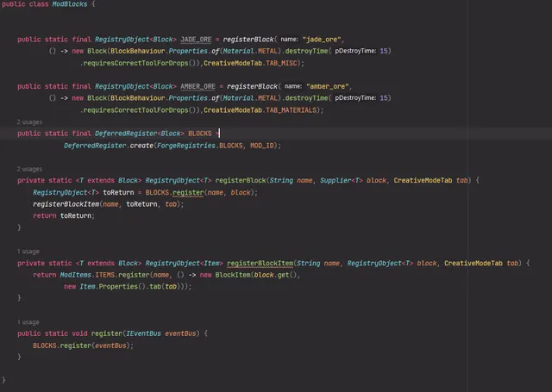The height and width of the screenshot is (392, 552).
Task: Open the 2 usages hint above BLOCKS field
Action: [29, 122]
